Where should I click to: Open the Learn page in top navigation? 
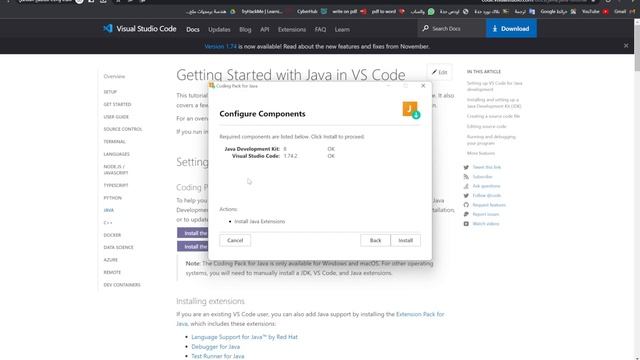click(342, 29)
